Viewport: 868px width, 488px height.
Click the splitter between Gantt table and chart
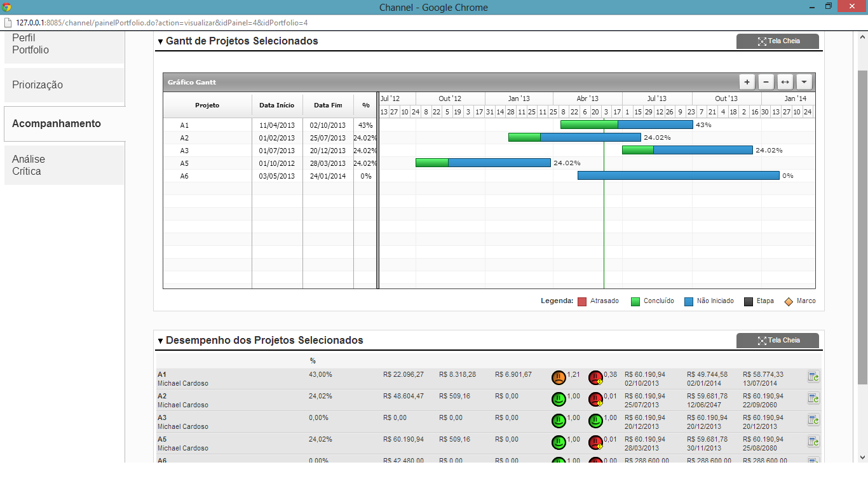378,191
